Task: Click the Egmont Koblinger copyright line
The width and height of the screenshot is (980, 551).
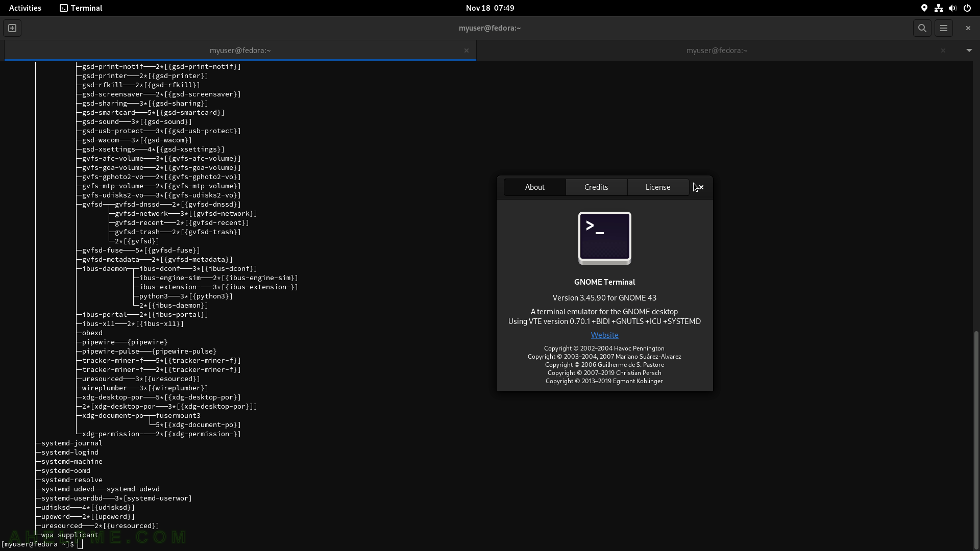Action: 604,381
